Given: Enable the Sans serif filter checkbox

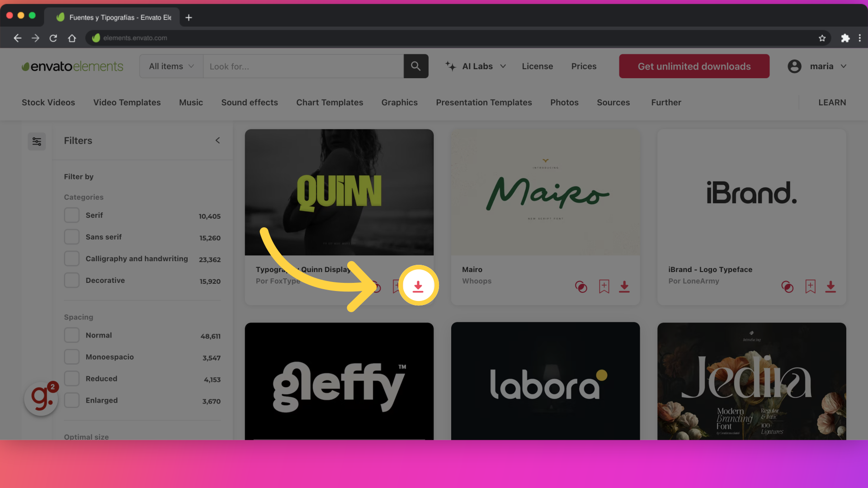Looking at the screenshot, I should pos(71,237).
